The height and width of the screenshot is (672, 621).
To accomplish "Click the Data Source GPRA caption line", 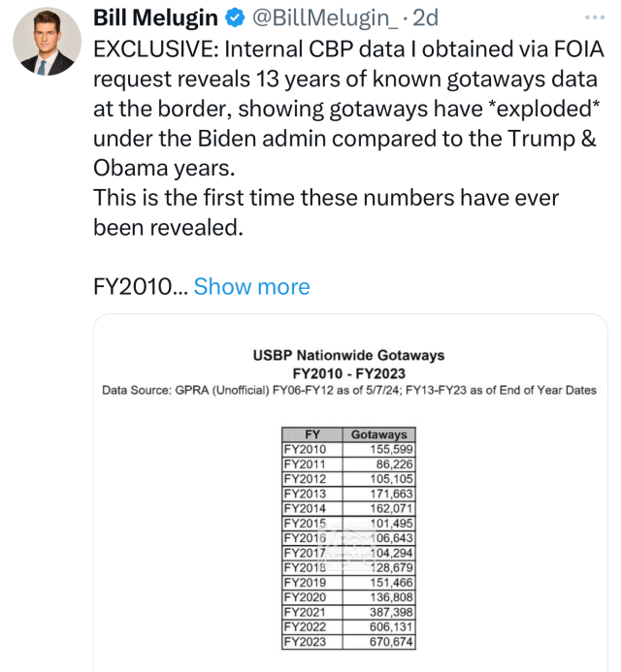I will point(349,390).
